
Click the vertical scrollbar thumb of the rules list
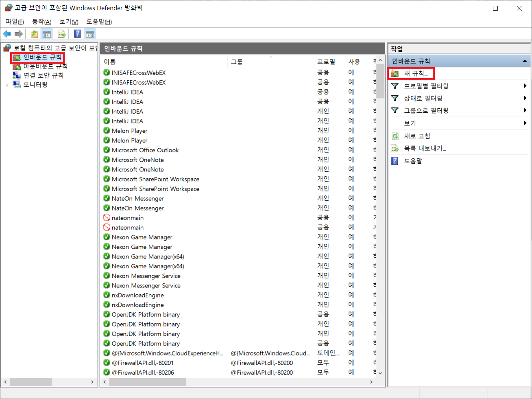380,81
